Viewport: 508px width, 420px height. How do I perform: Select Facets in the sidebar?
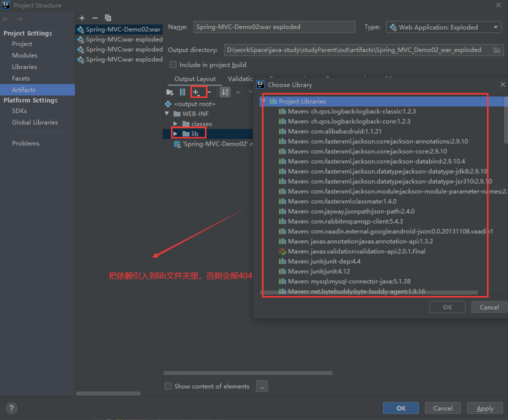pyautogui.click(x=20, y=78)
